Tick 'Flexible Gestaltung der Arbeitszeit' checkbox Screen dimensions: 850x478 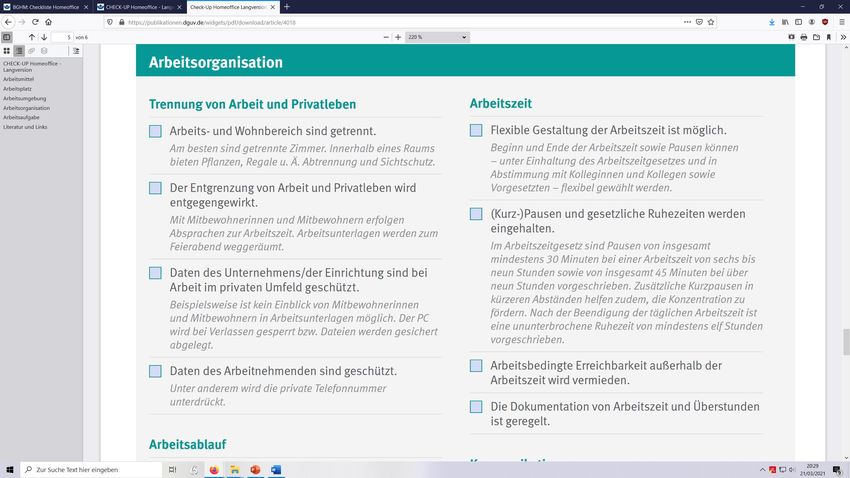476,130
